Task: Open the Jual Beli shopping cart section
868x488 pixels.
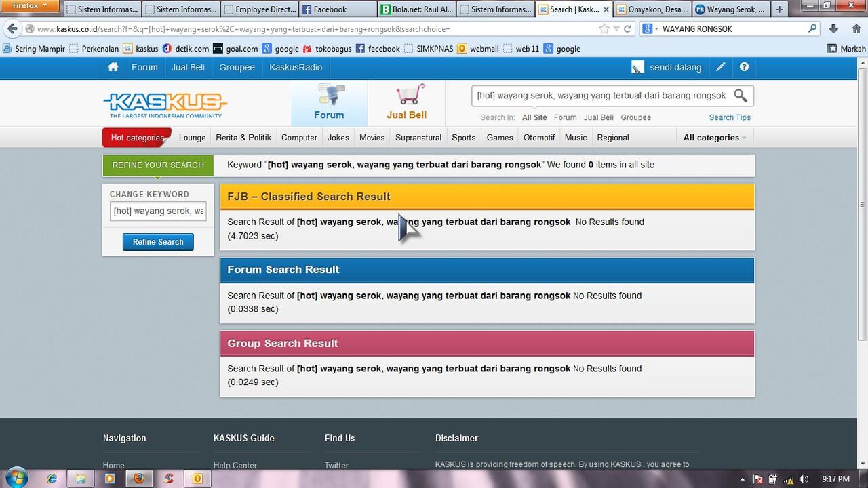Action: pos(407,103)
